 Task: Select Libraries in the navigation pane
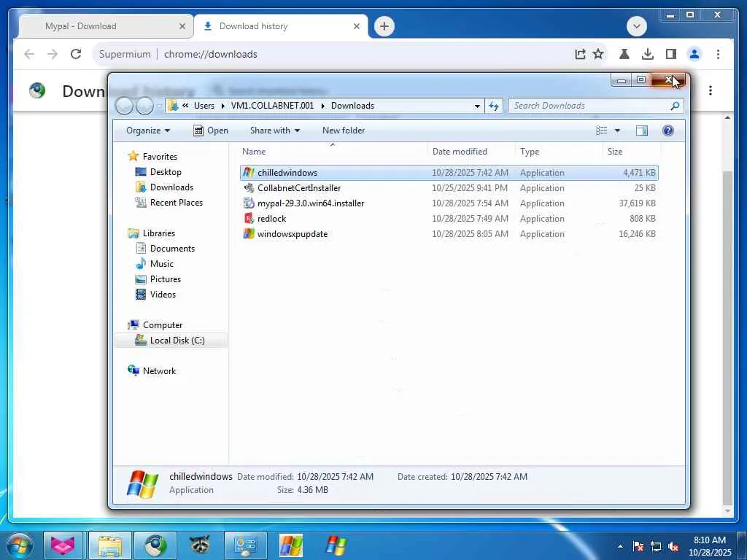tap(158, 233)
